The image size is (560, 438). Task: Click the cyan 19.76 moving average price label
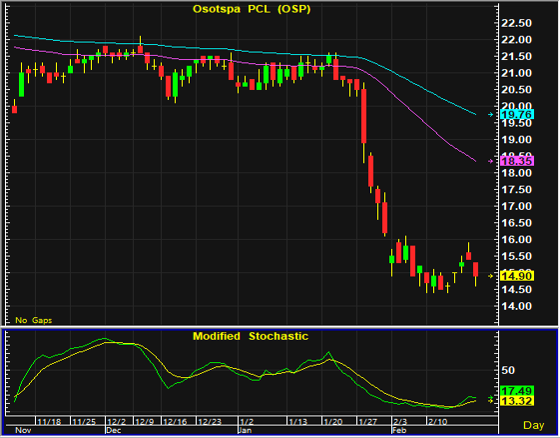[x=517, y=115]
